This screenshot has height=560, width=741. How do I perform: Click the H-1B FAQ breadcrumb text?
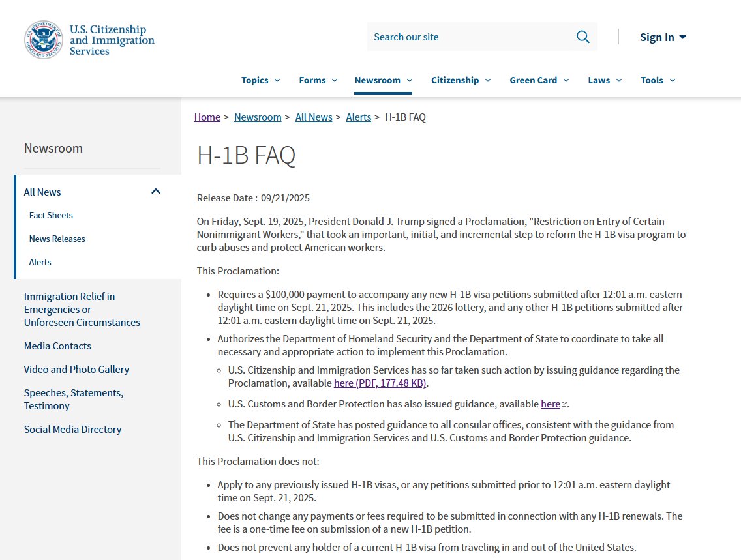pos(406,117)
